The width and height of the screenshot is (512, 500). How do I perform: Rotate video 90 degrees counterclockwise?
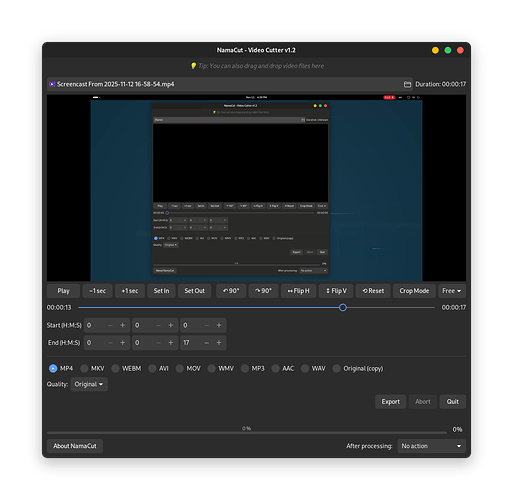[x=231, y=291]
